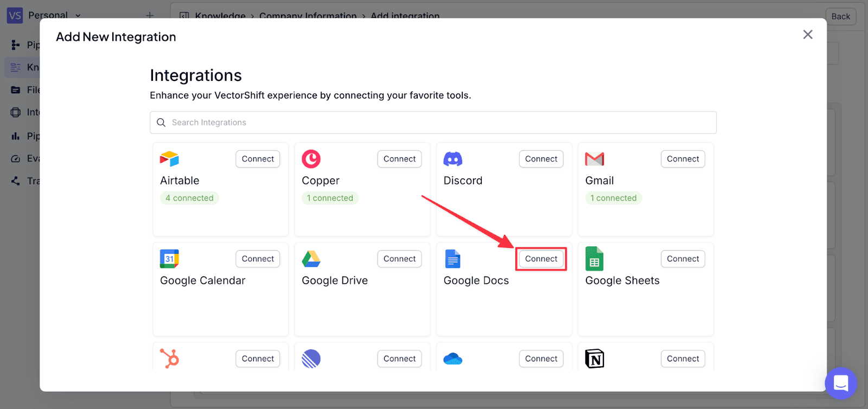This screenshot has width=868, height=409.
Task: Click the bar chart icon in sidebar
Action: [x=16, y=136]
